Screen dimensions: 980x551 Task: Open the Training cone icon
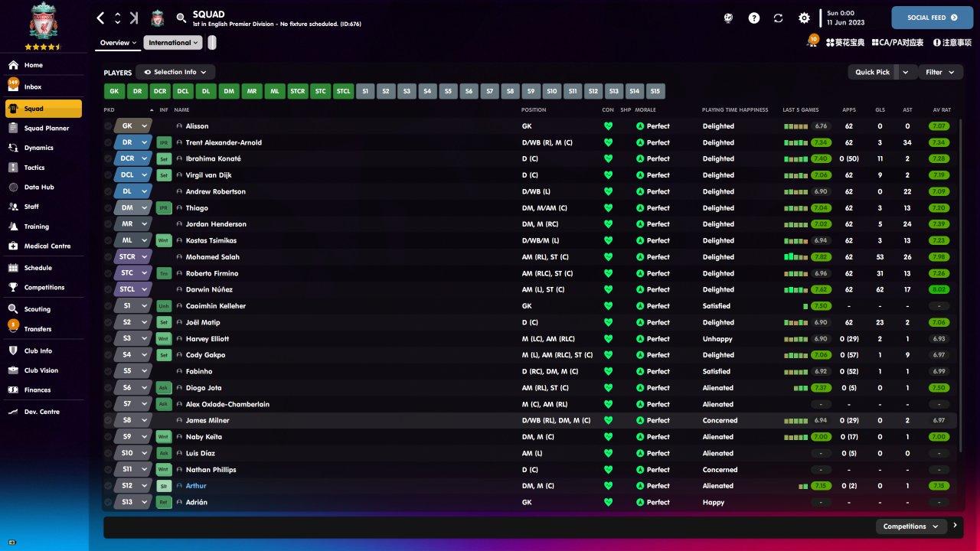coord(13,227)
